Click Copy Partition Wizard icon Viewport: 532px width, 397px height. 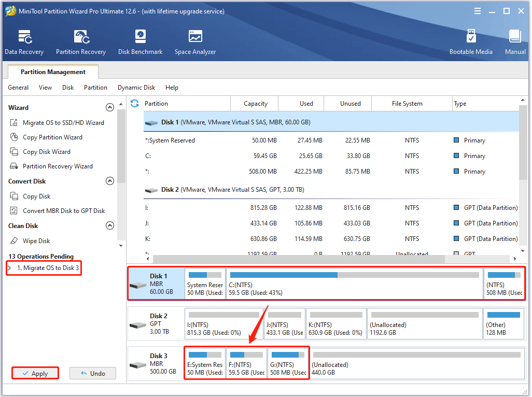coord(14,137)
